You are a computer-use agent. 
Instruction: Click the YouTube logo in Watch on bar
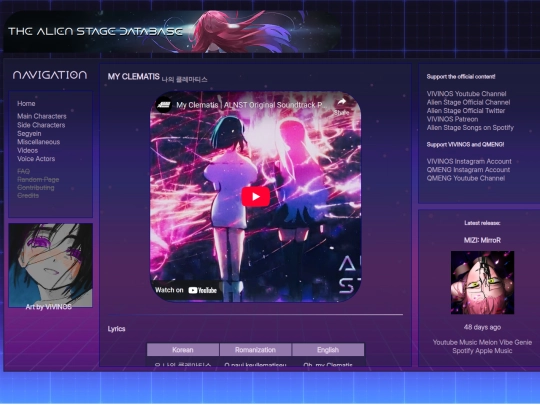[202, 290]
